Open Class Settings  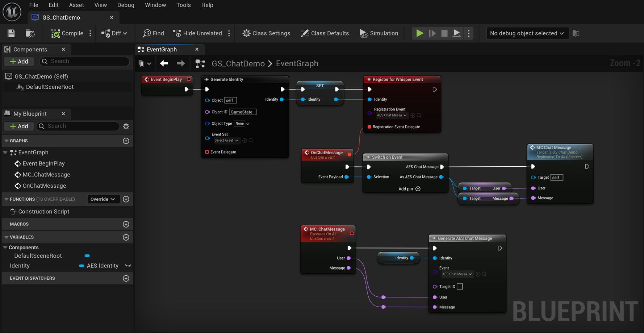266,33
